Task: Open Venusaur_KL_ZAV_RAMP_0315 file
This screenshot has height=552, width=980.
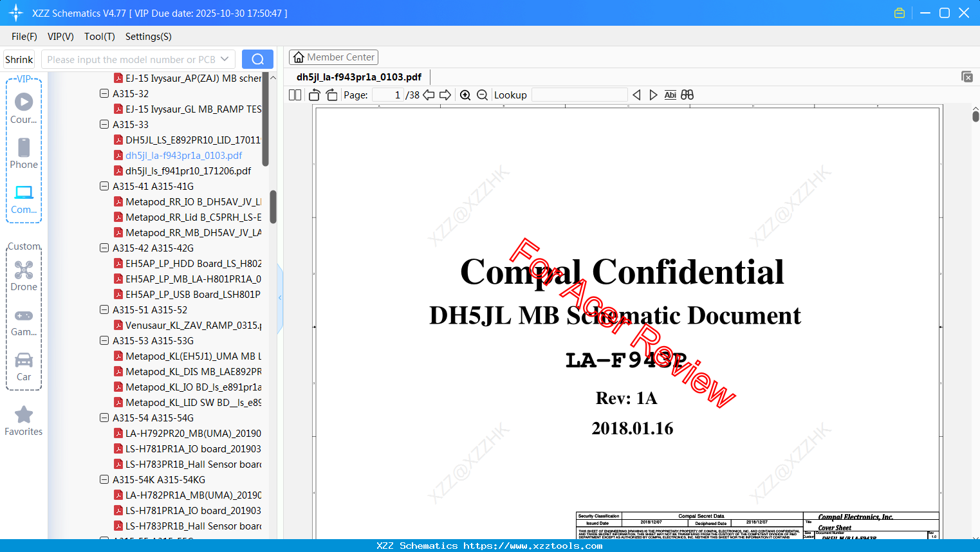Action: [187, 325]
